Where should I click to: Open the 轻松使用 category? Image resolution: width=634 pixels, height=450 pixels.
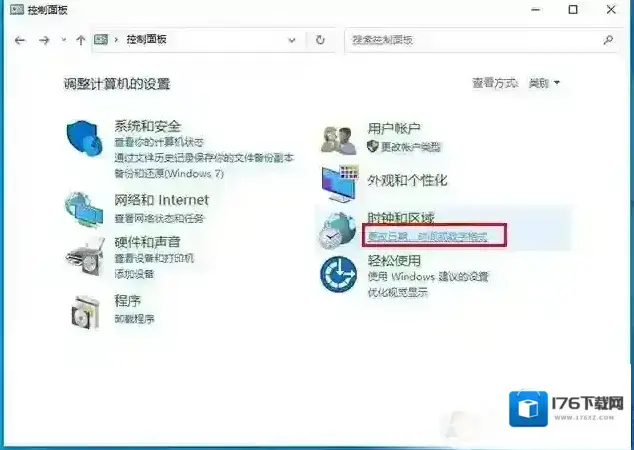[394, 260]
